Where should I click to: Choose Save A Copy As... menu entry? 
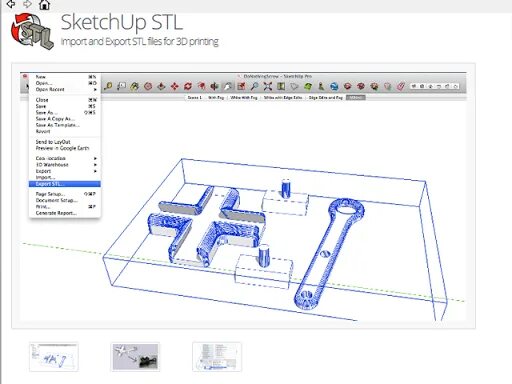point(65,119)
